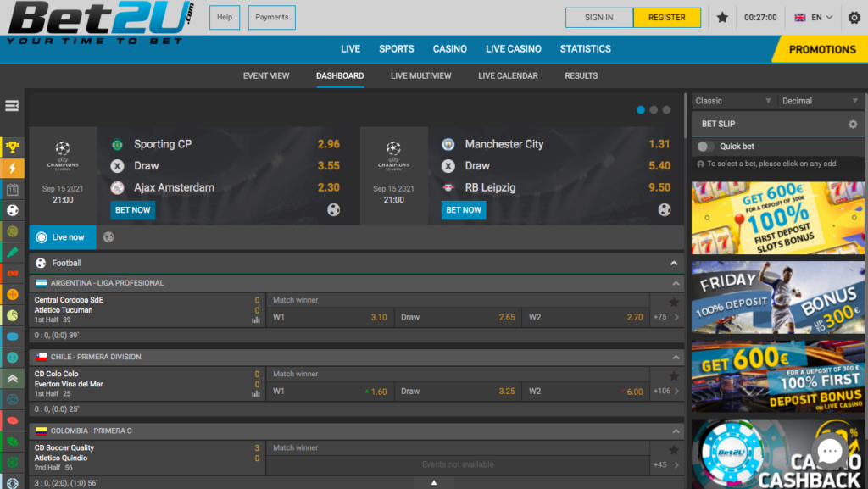Open statistics bars for CD Colo Colo match
Image resolution: width=868 pixels, height=489 pixels.
pyautogui.click(x=256, y=394)
